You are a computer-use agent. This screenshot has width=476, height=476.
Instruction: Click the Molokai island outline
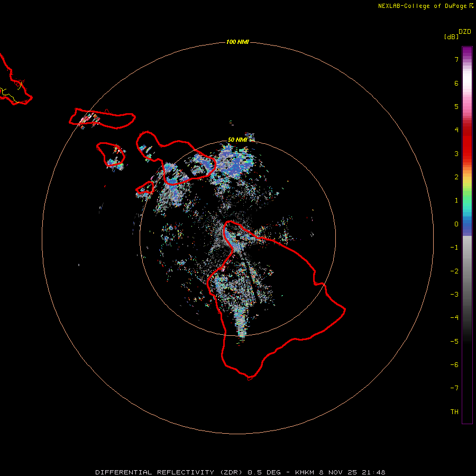[102, 118]
